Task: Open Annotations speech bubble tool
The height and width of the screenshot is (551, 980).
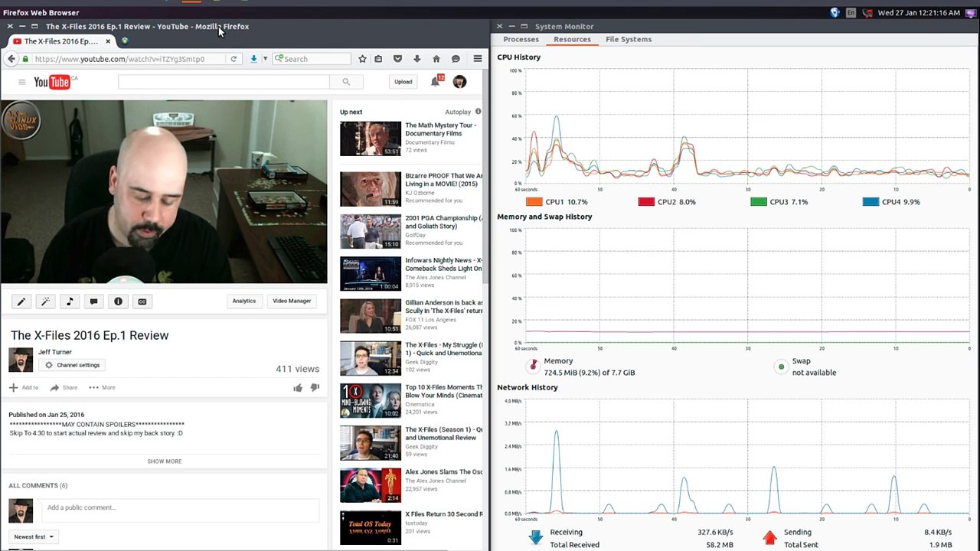Action: click(93, 302)
